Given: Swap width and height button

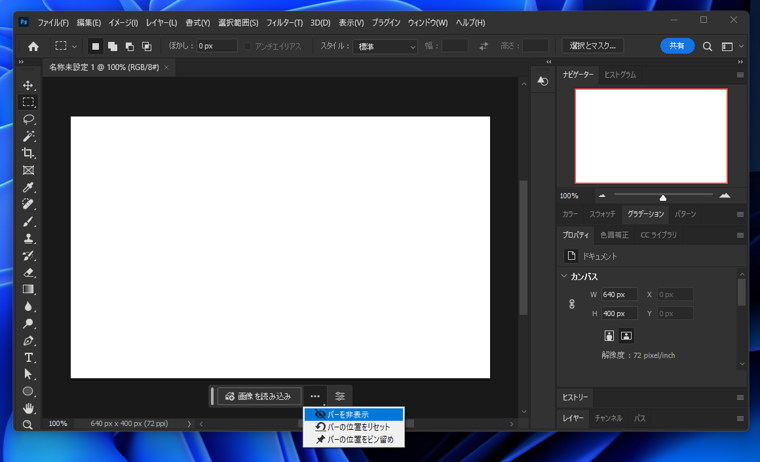Looking at the screenshot, I should [483, 47].
